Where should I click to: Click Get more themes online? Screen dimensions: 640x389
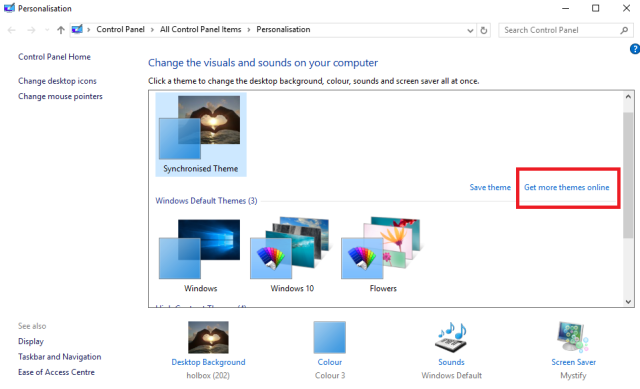[567, 187]
